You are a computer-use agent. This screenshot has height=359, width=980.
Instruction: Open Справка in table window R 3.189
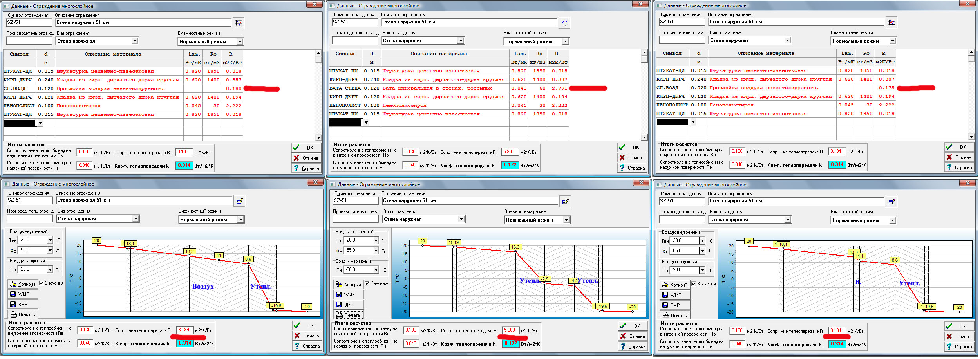pyautogui.click(x=306, y=168)
